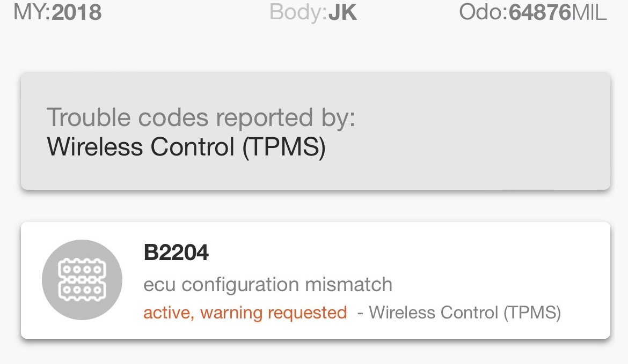Tap the 'Trouble codes reported by:' heading
The height and width of the screenshot is (364, 628).
click(201, 117)
